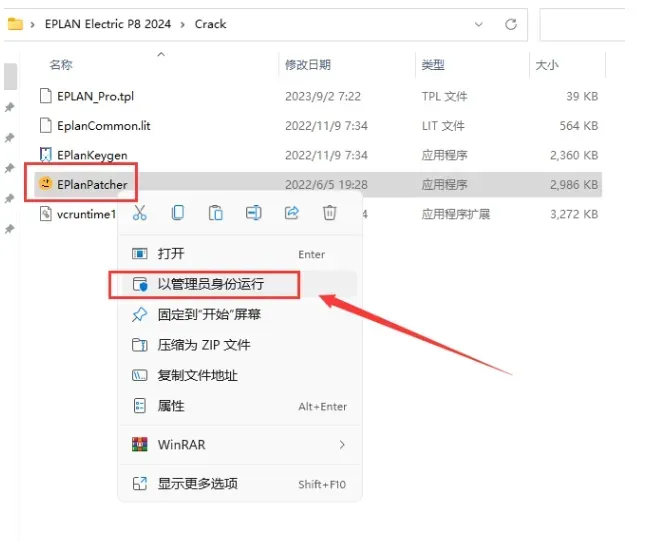Click the 应用程序扩展 type cell

[456, 214]
